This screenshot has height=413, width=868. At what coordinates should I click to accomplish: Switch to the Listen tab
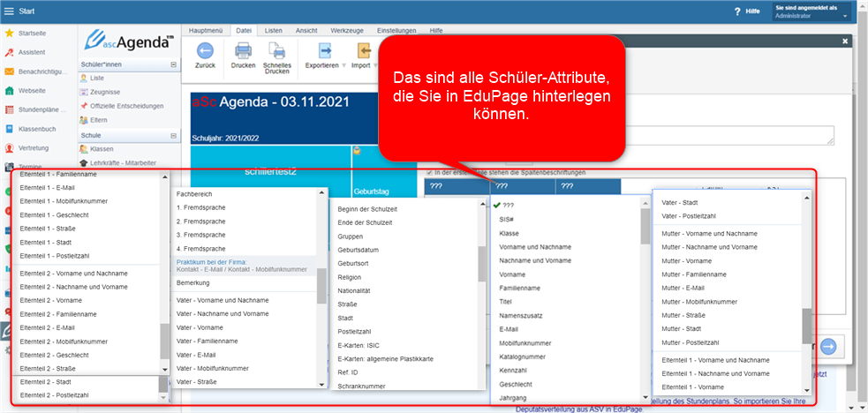[x=274, y=30]
